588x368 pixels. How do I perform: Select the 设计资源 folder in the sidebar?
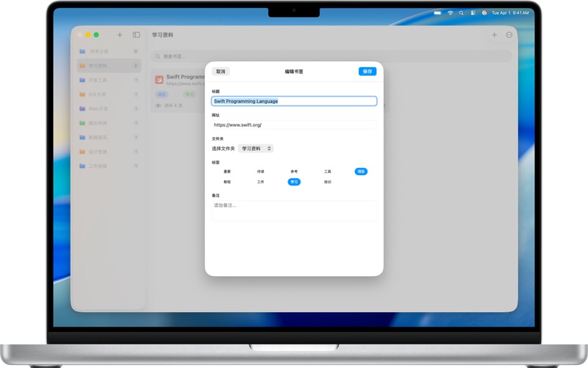(109, 152)
